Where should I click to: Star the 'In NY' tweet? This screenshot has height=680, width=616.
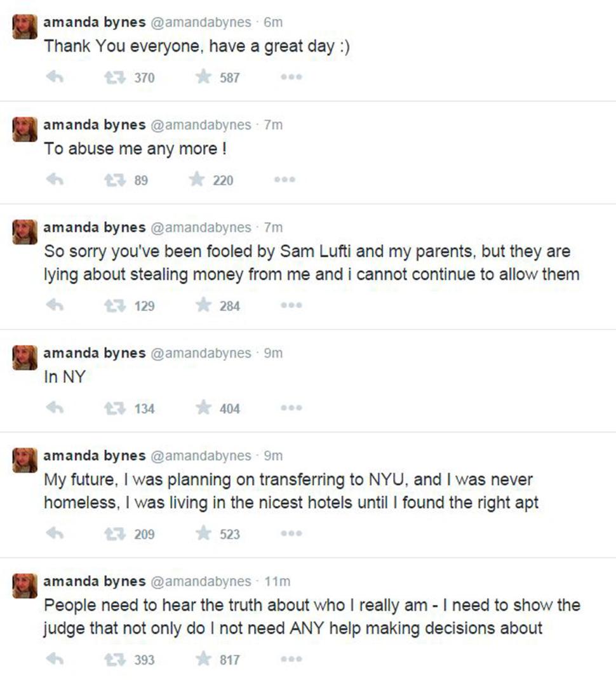[203, 409]
